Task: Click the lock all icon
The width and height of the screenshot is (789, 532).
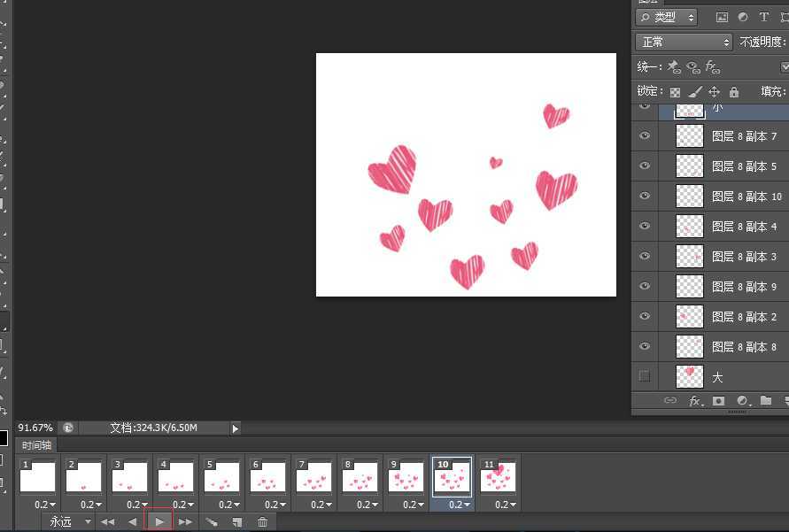Action: coord(734,91)
